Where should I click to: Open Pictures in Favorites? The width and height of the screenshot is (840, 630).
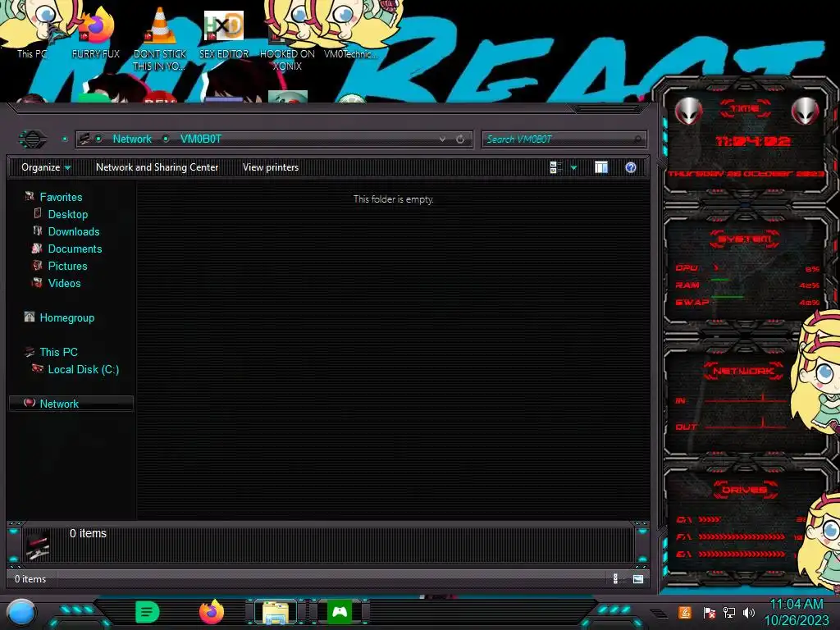(67, 266)
